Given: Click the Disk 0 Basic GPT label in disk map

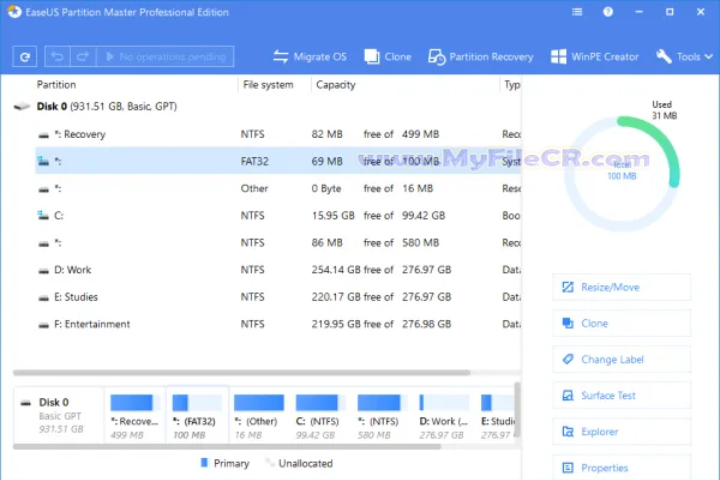Looking at the screenshot, I should tap(58, 416).
